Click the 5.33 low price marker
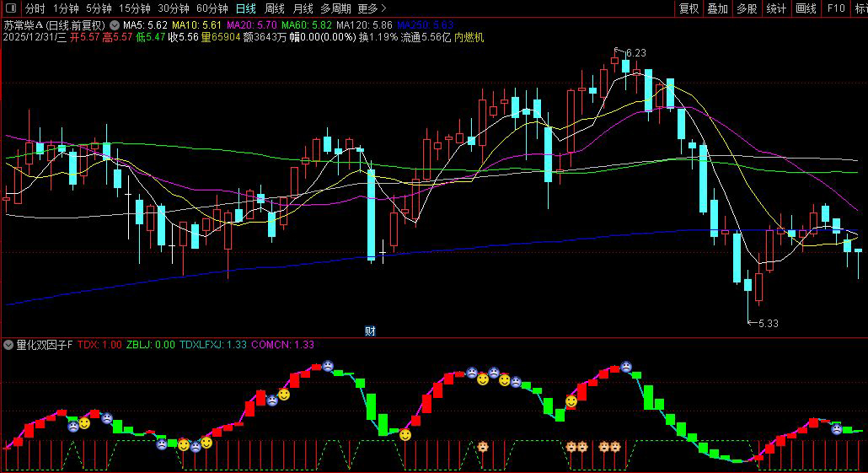This screenshot has height=473, width=868. pos(768,324)
